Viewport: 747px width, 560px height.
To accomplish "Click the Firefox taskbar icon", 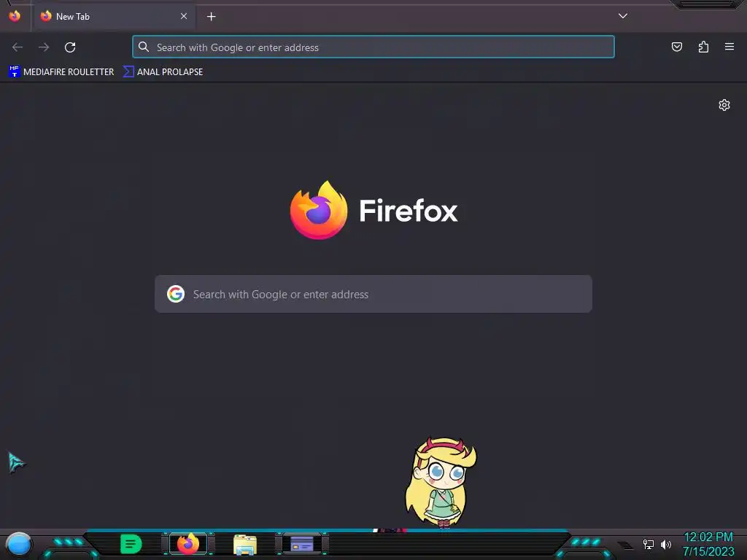I will click(188, 544).
